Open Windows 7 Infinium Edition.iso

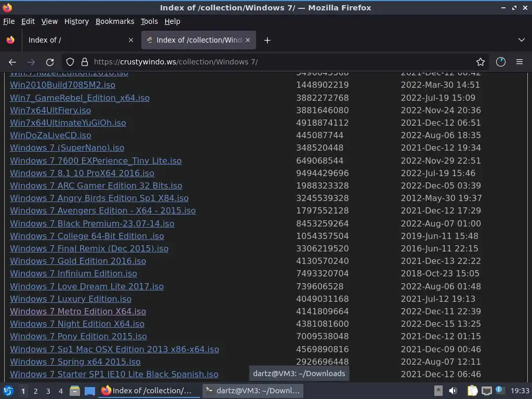pos(73,273)
